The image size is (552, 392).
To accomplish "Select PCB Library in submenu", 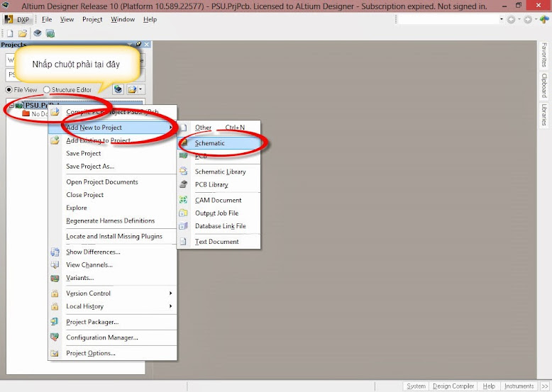I will (x=219, y=184).
